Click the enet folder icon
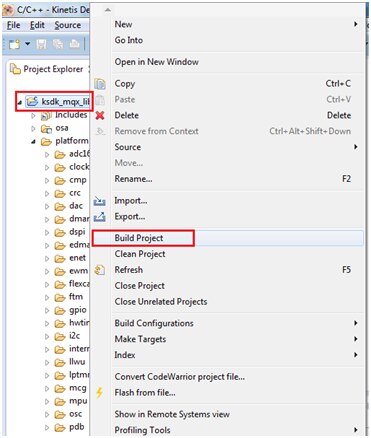371x438 pixels. point(60,259)
